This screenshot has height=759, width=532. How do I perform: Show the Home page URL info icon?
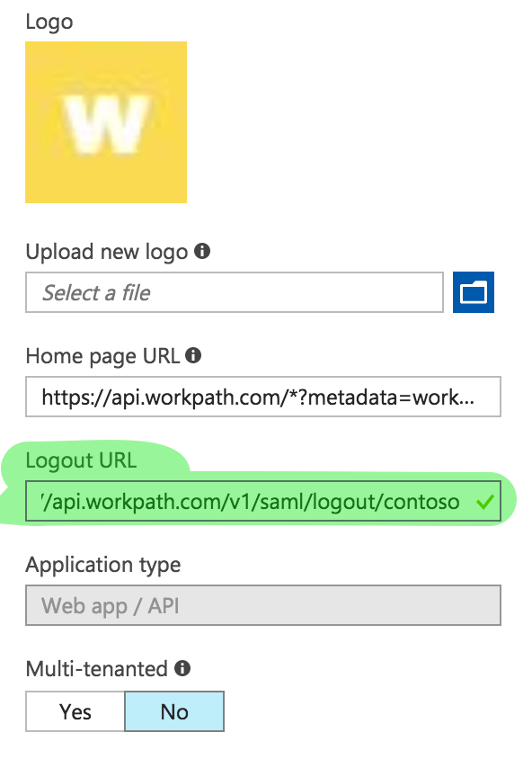[193, 356]
